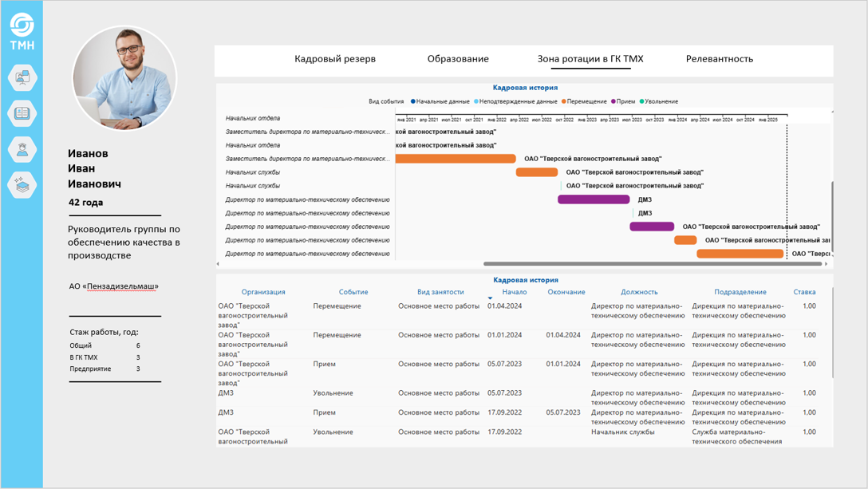Click the Неподтвержденные данные legend item
Screen dimensions: 868x489
[x=515, y=101]
